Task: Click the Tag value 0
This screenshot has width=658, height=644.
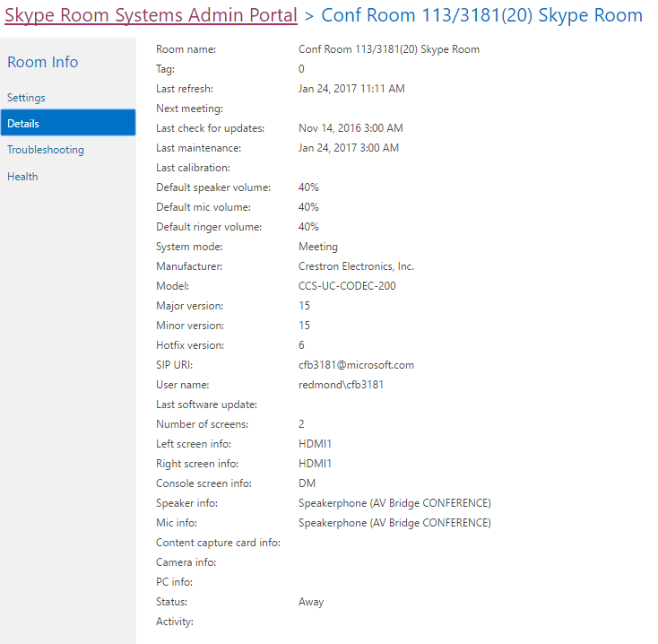Action: tap(301, 69)
